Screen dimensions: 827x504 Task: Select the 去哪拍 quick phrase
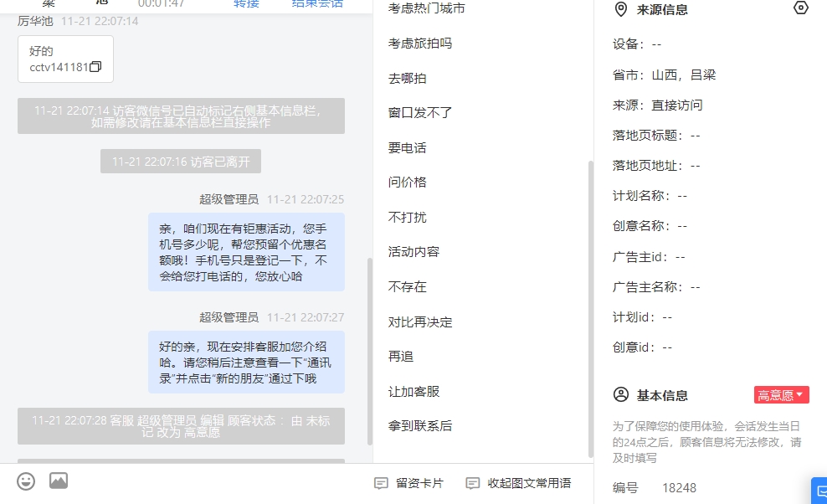coord(407,78)
